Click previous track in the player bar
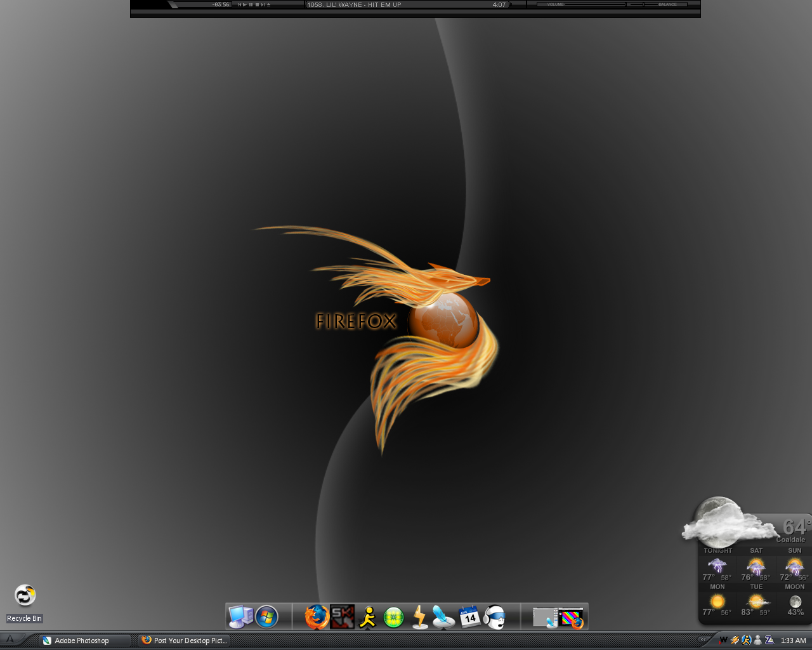Viewport: 812px width, 650px height. click(239, 4)
